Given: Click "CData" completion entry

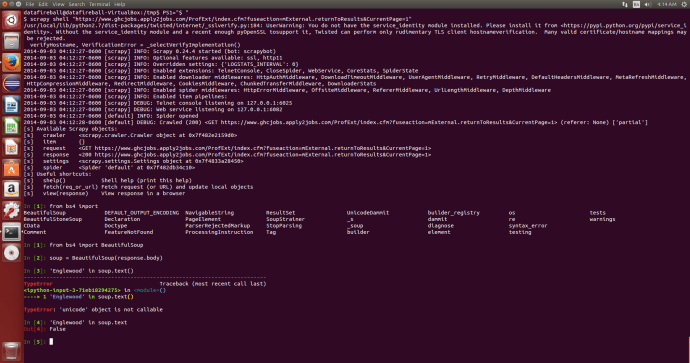Looking at the screenshot, I should pyautogui.click(x=32, y=226).
